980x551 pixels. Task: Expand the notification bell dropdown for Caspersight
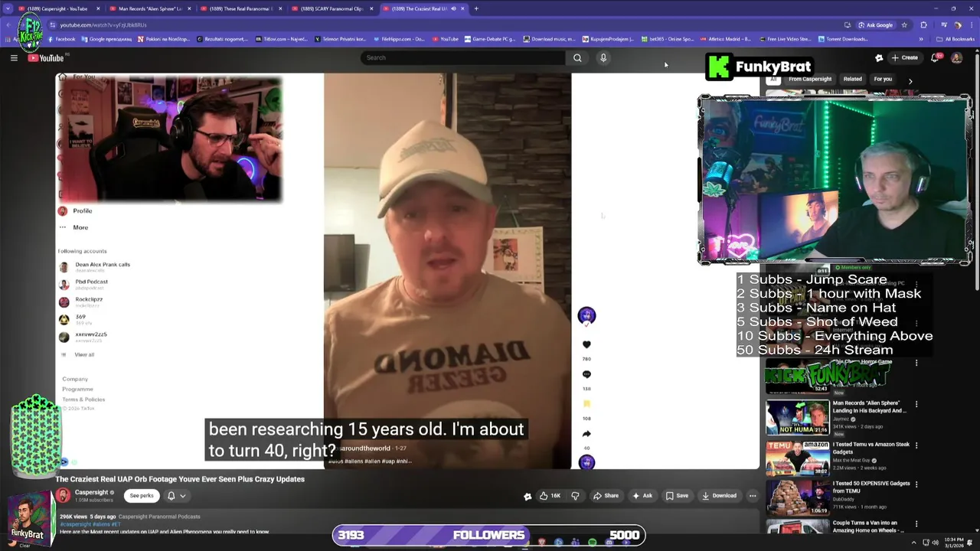(x=177, y=496)
